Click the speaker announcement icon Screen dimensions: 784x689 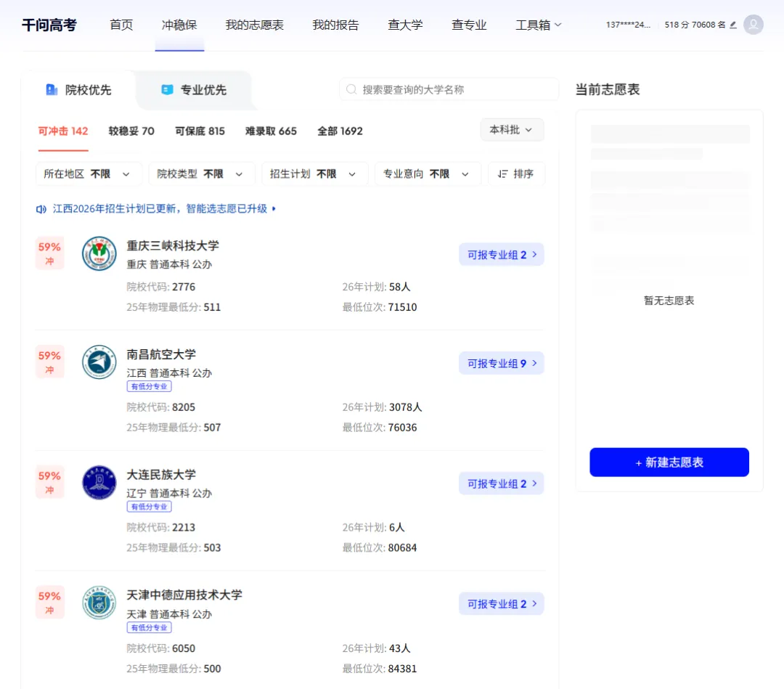[41, 209]
